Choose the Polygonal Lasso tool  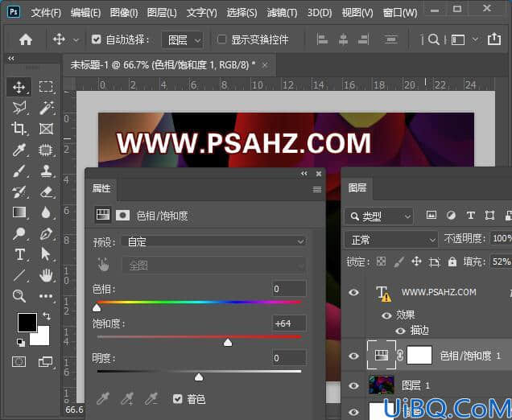[19, 108]
